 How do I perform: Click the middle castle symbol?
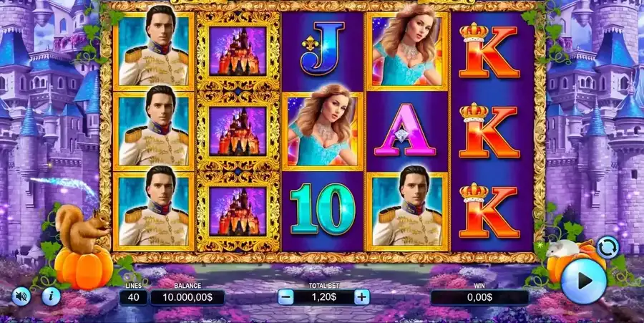pos(238,132)
